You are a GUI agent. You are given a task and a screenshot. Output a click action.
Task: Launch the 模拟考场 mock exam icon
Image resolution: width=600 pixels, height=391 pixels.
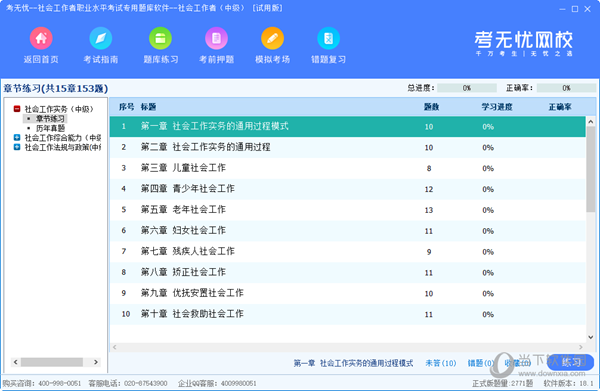(x=272, y=38)
